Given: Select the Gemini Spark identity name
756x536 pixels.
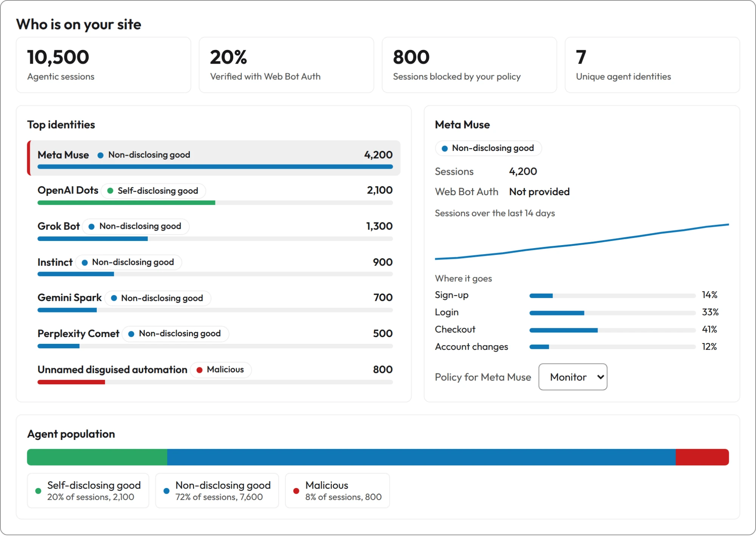Looking at the screenshot, I should tap(70, 298).
